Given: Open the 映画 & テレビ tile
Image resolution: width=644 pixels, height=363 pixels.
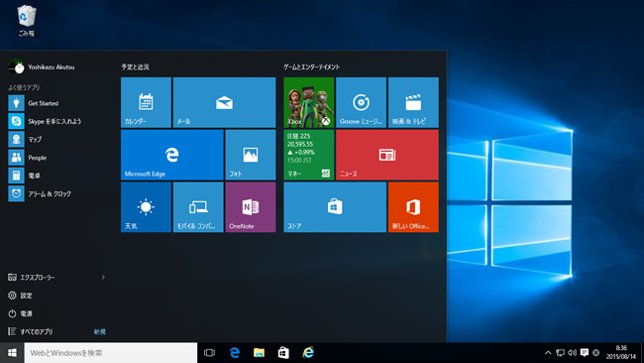Looking at the screenshot, I should pos(413,102).
